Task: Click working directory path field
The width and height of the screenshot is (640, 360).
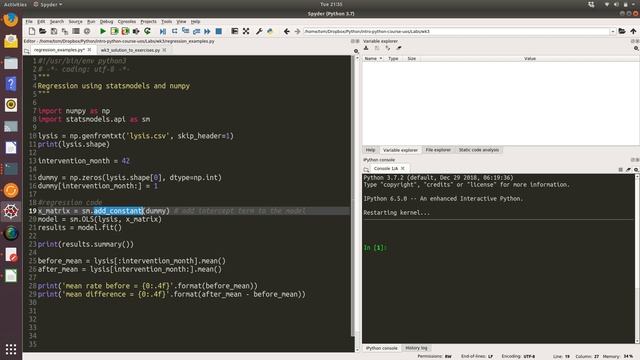Action: pyautogui.click(x=456, y=31)
